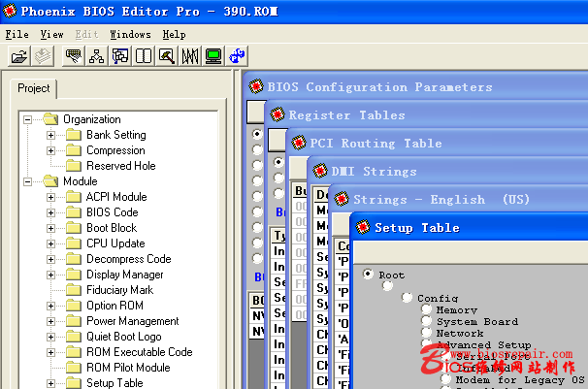The height and width of the screenshot is (389, 588).
Task: Activate the PCI Routing Table window title bar
Action: tap(439, 143)
